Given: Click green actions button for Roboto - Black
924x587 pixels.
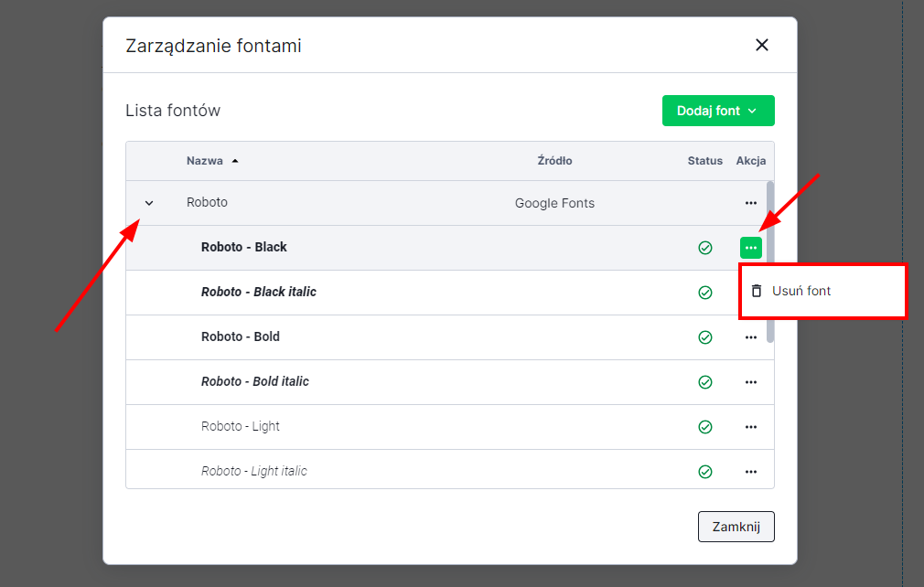Looking at the screenshot, I should (750, 248).
